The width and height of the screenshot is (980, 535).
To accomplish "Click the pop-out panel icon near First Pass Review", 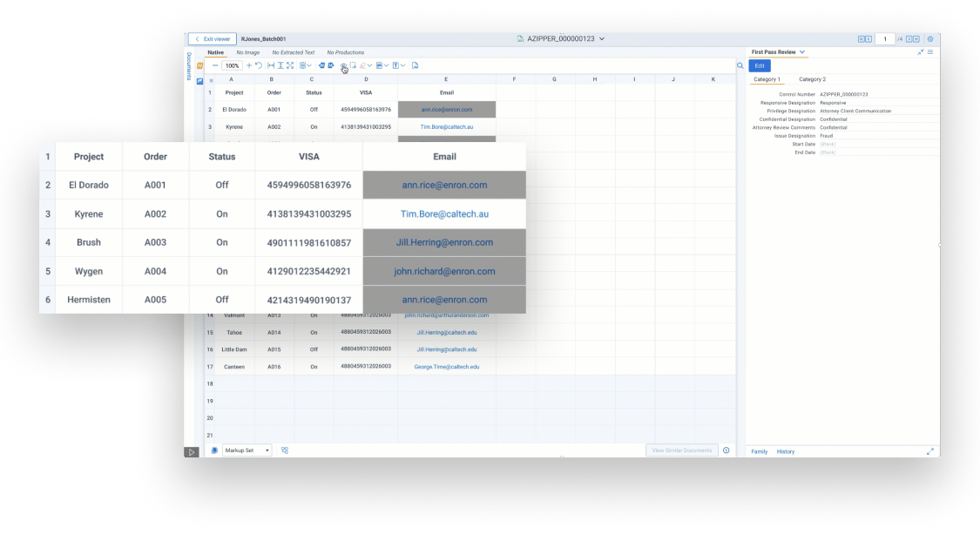I will tap(919, 51).
